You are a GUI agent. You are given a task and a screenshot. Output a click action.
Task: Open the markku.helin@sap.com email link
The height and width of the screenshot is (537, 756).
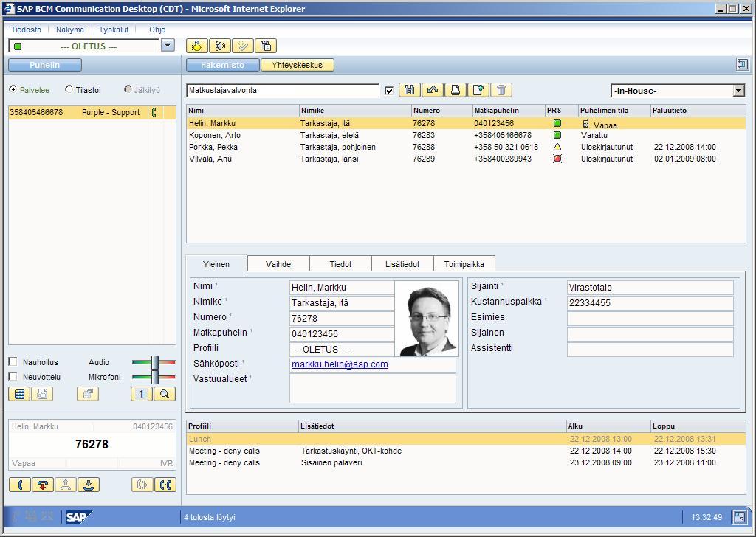coord(340,364)
